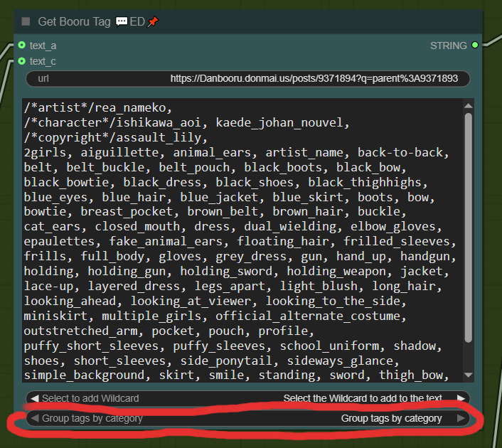This screenshot has width=502, height=448.
Task: Click the official_alternate_costume tag
Action: click(308, 316)
